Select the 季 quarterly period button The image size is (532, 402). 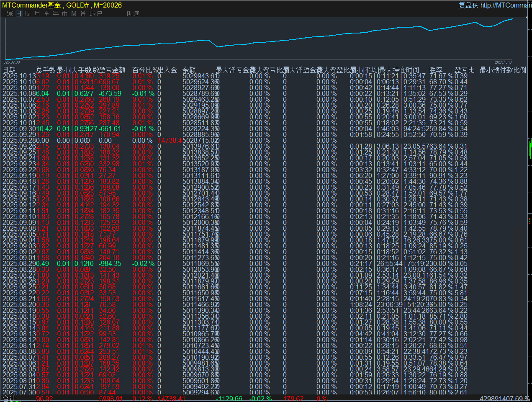tap(46, 14)
